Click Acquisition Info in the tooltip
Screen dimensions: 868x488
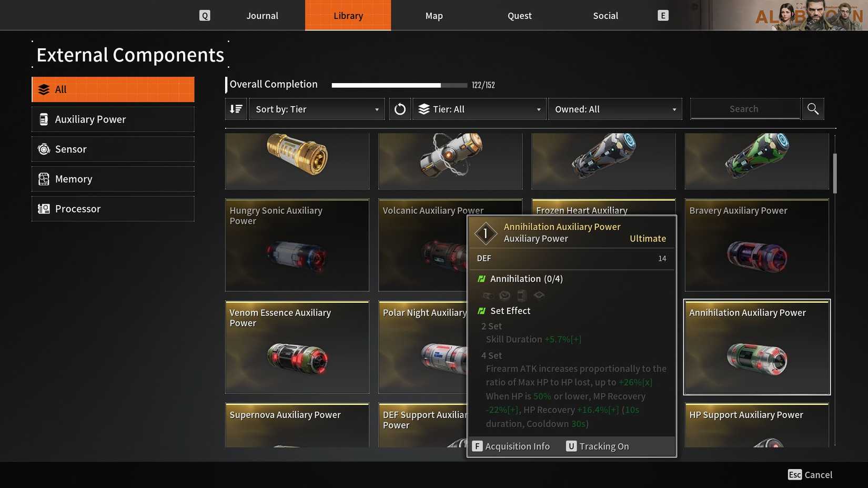pos(511,446)
